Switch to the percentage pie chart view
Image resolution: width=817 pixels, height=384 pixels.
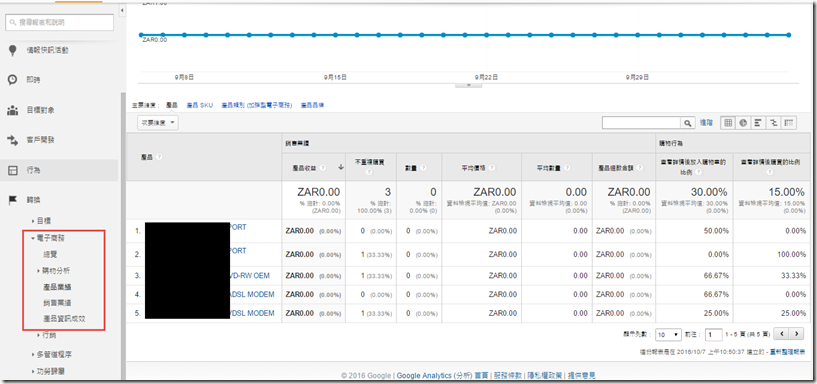click(x=743, y=123)
